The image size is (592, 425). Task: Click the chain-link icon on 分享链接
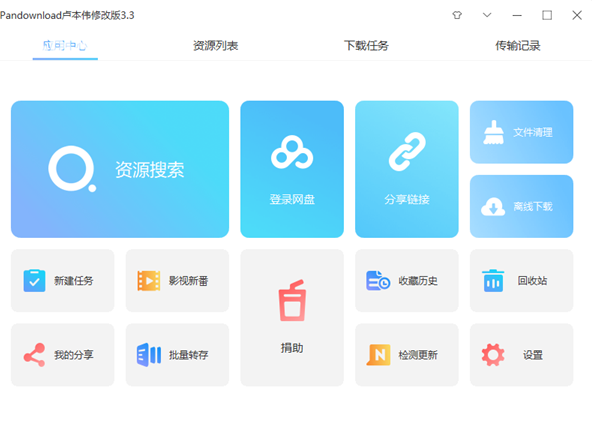pos(407,151)
